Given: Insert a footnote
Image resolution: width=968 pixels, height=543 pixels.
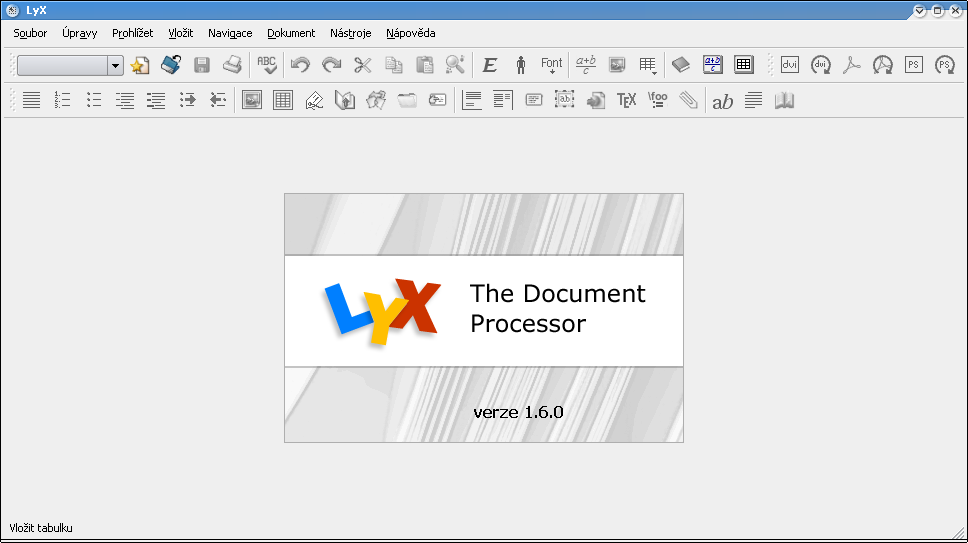Looking at the screenshot, I should (472, 100).
